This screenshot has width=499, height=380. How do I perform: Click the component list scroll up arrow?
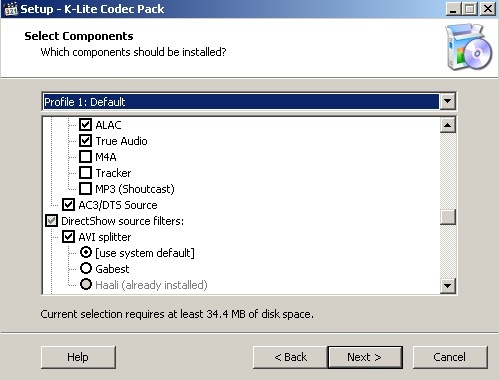pyautogui.click(x=448, y=125)
